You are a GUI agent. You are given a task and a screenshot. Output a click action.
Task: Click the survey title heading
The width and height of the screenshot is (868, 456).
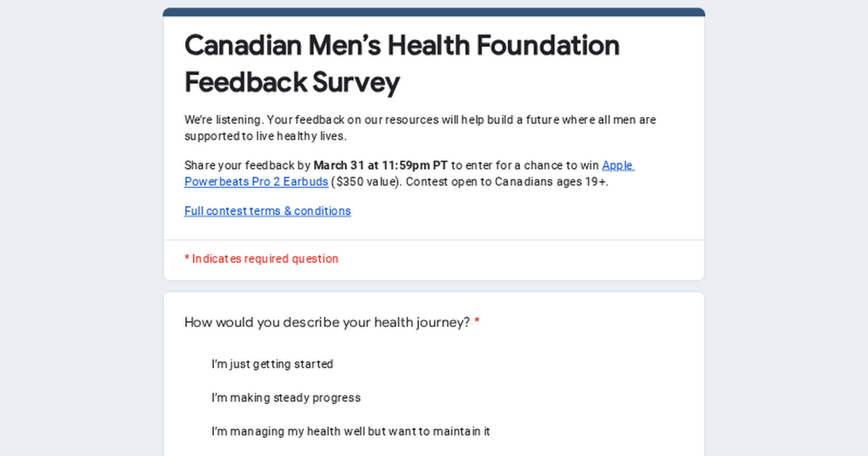402,64
